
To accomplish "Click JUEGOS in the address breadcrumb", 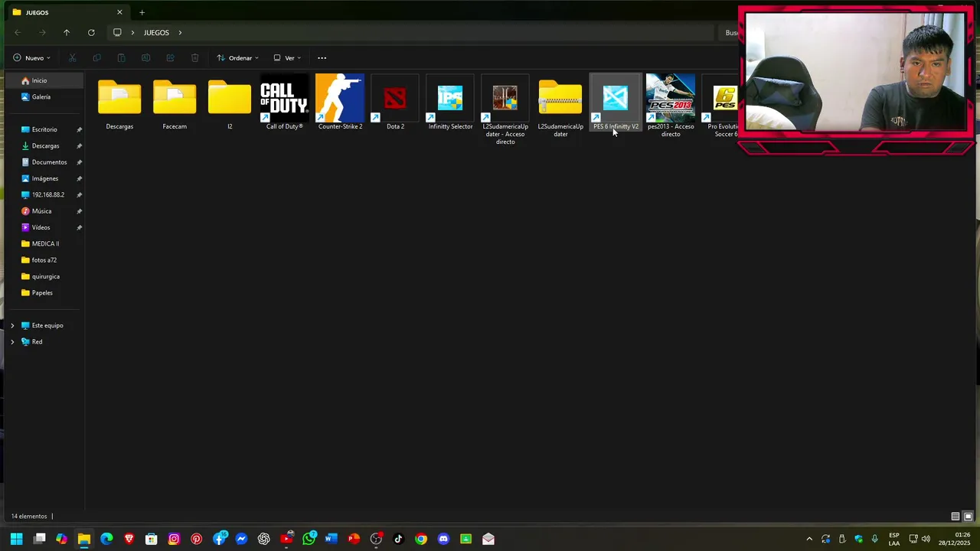I will click(156, 32).
